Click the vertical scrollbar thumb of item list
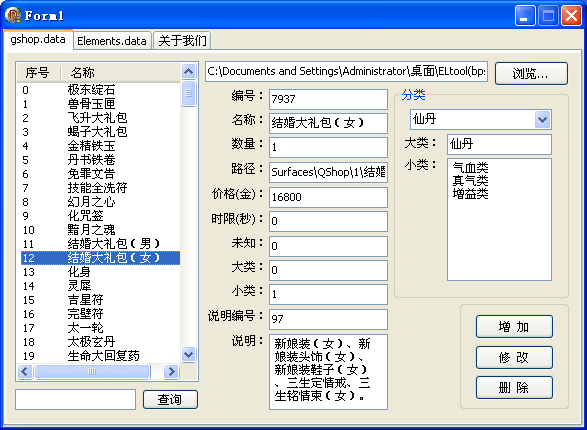 click(x=188, y=93)
